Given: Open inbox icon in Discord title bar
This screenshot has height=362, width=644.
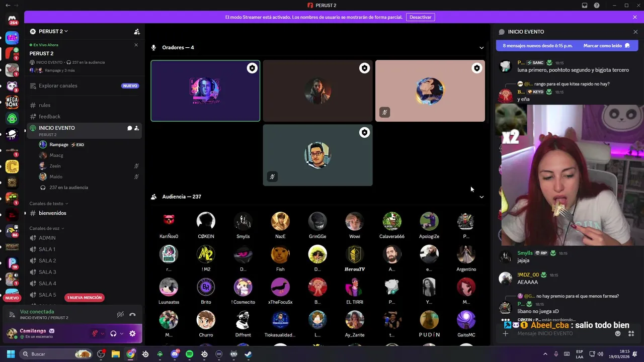Looking at the screenshot, I should (585, 6).
